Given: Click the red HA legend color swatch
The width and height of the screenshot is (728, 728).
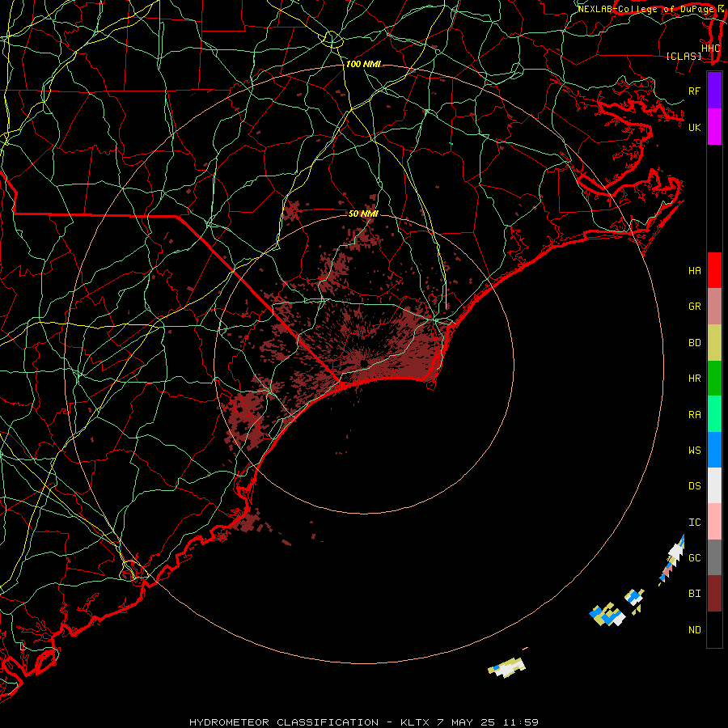Looking at the screenshot, I should tap(714, 270).
